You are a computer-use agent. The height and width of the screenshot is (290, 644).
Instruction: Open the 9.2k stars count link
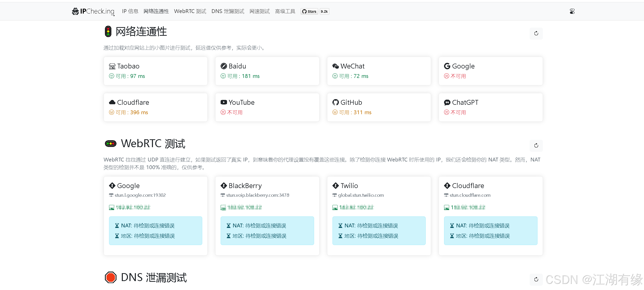(324, 11)
